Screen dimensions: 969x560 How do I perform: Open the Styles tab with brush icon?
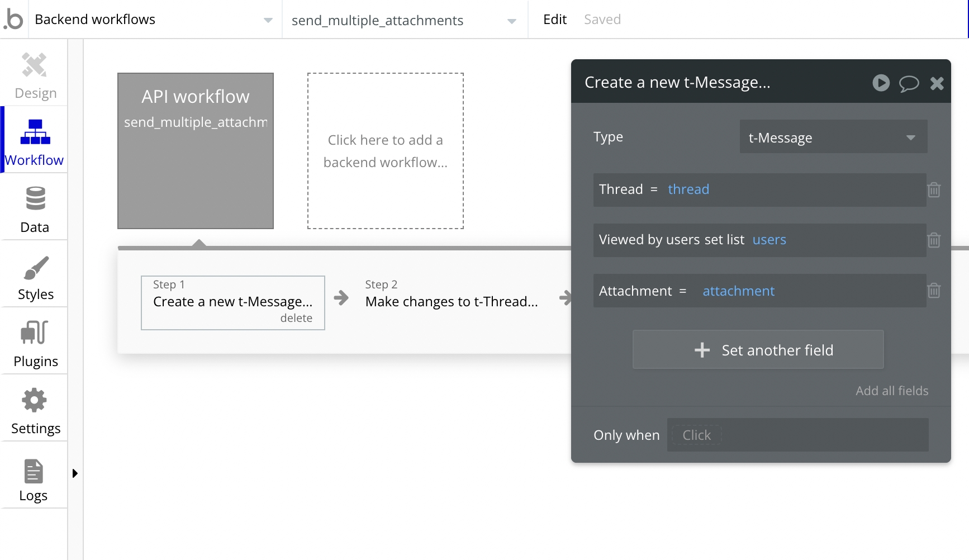pos(35,277)
